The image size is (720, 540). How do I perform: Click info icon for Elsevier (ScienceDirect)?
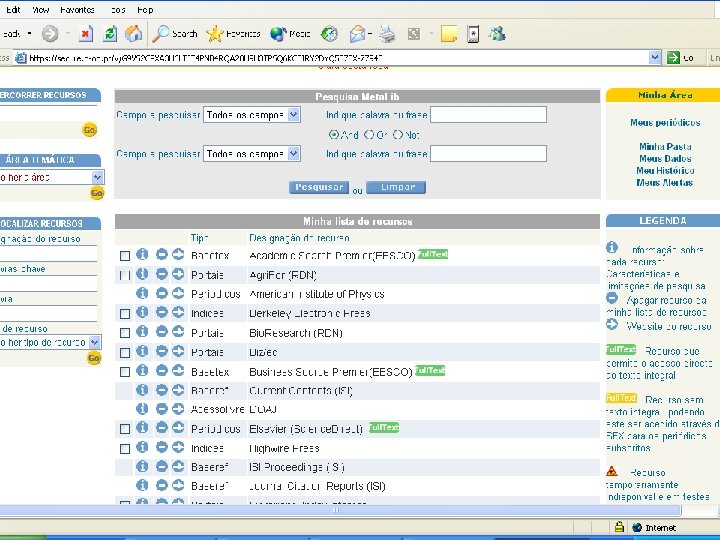(x=142, y=428)
